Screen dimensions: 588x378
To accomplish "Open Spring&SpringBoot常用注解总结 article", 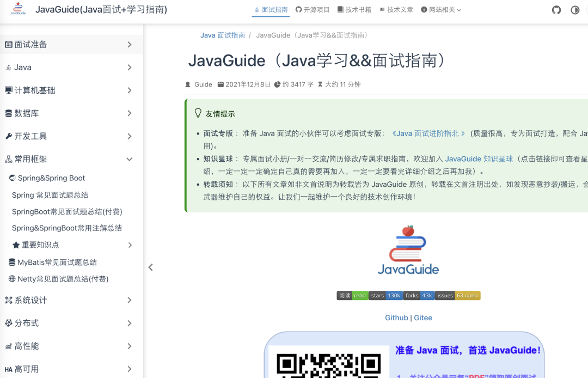I will point(67,228).
